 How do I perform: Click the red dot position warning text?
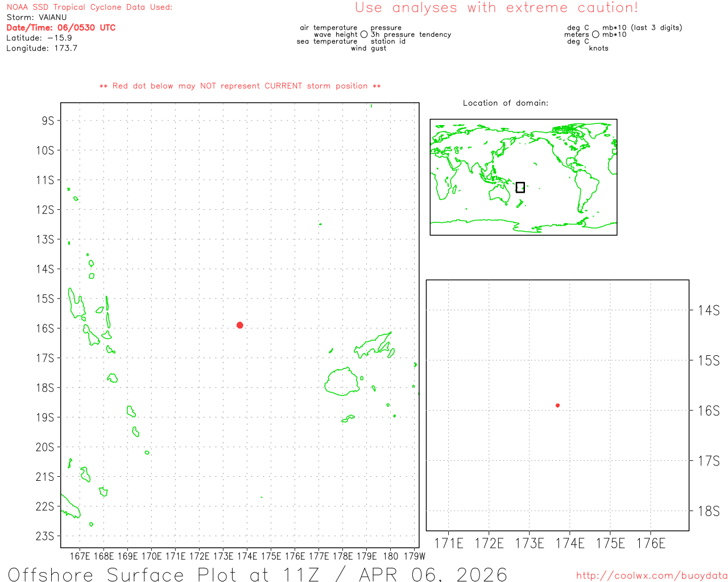[239, 86]
